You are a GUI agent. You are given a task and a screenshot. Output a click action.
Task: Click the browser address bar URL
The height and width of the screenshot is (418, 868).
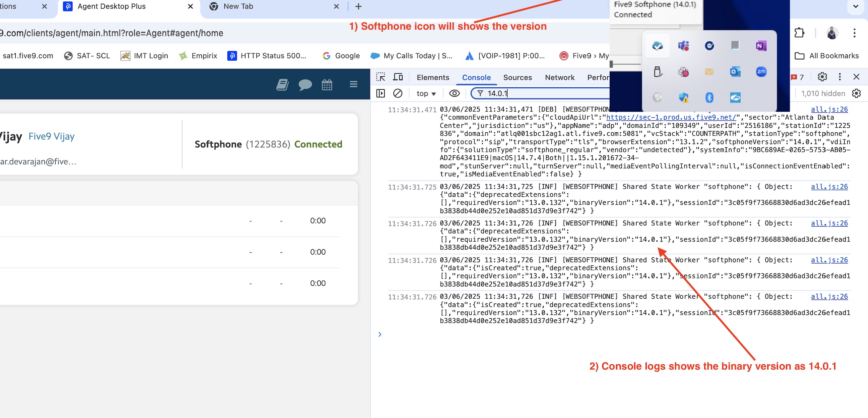(112, 33)
